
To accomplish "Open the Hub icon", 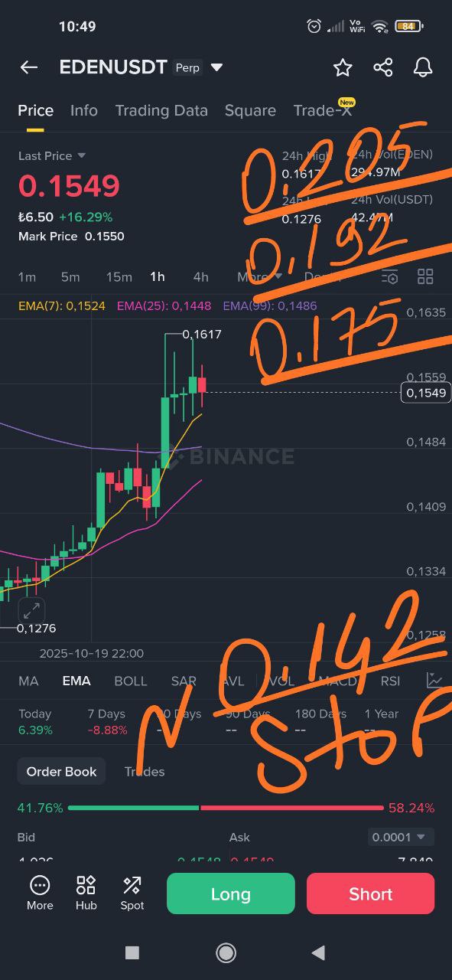I will [86, 893].
